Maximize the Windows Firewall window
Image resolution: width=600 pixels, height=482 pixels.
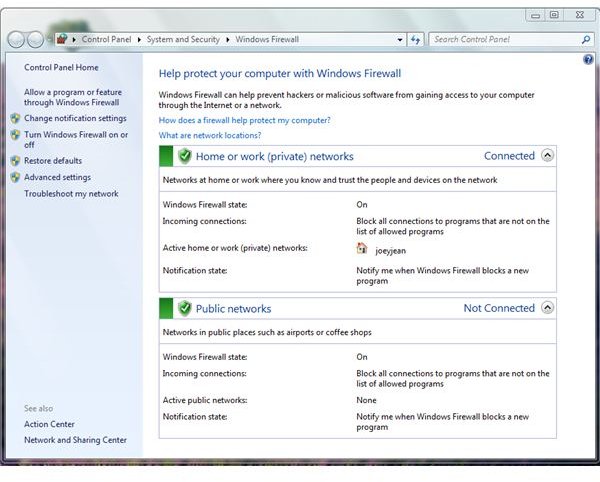point(554,15)
